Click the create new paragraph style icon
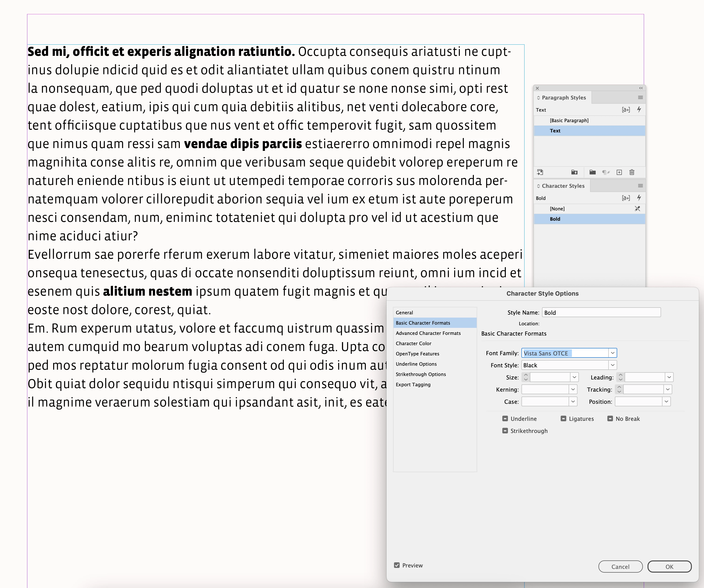This screenshot has width=704, height=588. pos(619,172)
